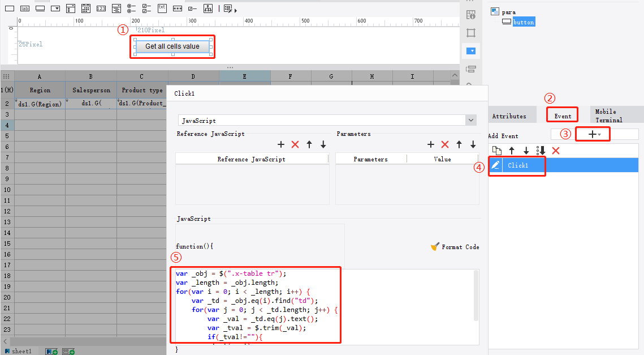Select column A header in spreadsheet
This screenshot has width=644, height=355.
[40, 76]
